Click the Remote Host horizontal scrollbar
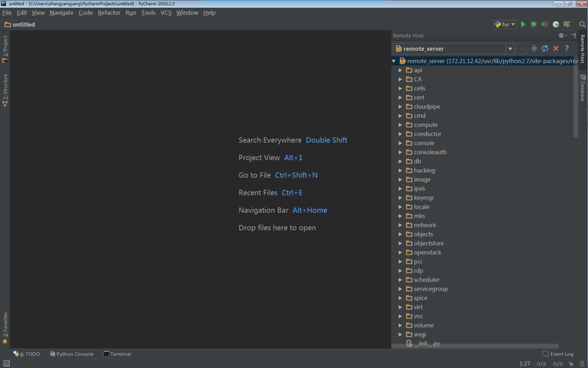This screenshot has width=588, height=368. click(475, 346)
